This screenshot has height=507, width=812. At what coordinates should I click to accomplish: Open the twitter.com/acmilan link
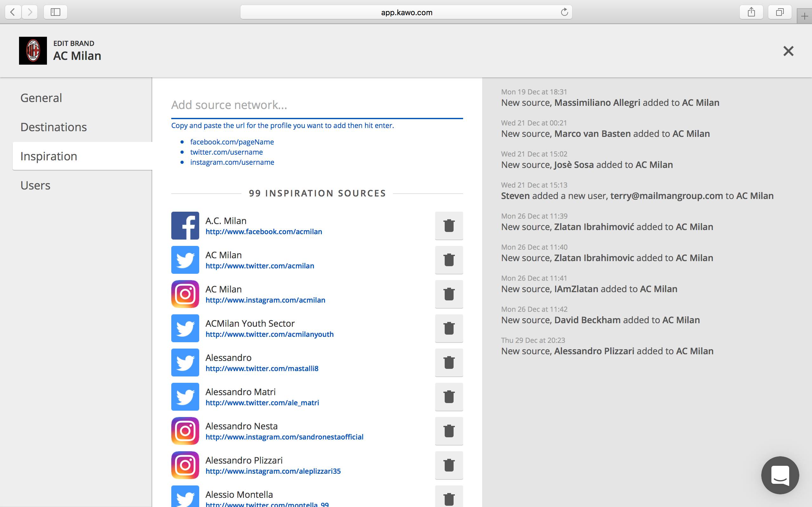(260, 266)
